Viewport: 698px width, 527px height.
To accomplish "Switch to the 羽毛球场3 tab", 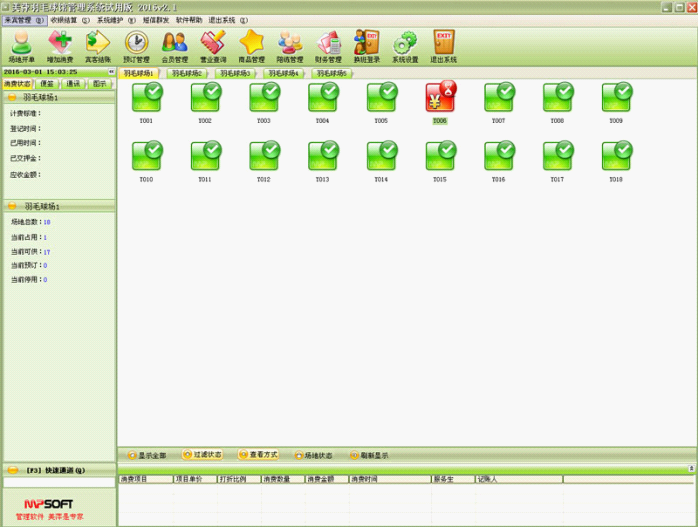I will 236,73.
